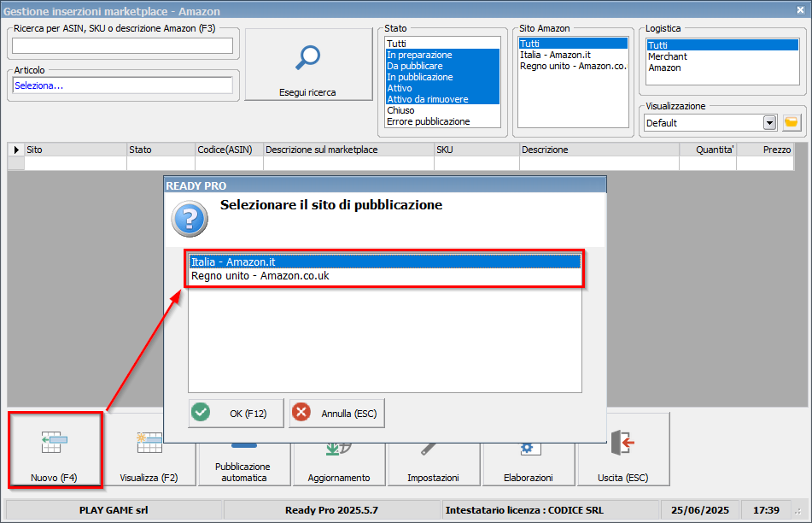Image resolution: width=812 pixels, height=523 pixels.
Task: Select Da pubblicare in Stato list
Action: 442,66
